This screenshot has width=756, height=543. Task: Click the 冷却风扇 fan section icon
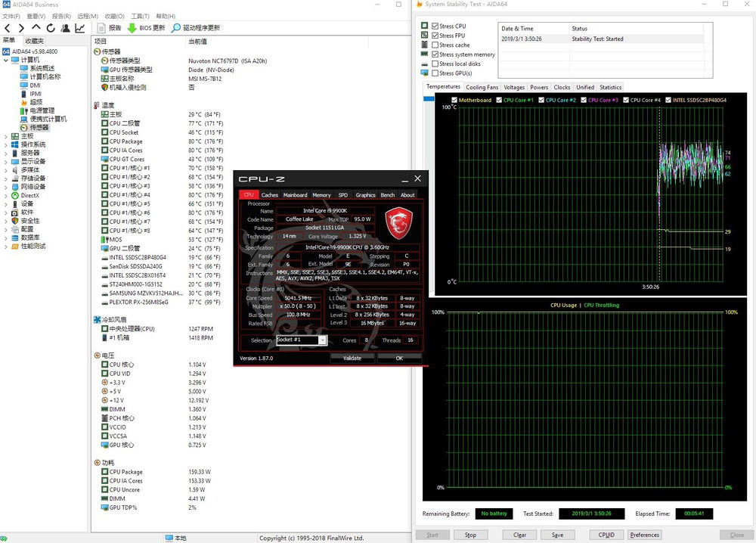[97, 319]
